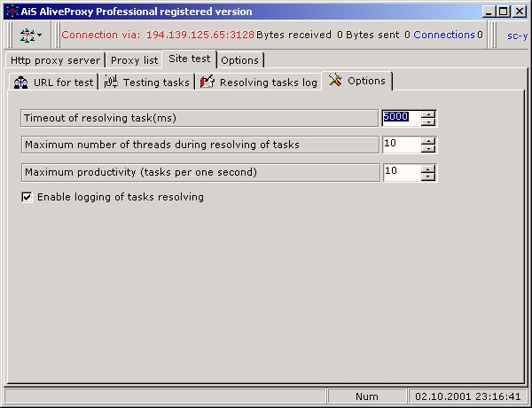Select the inner Options sub-tab

pos(357,81)
